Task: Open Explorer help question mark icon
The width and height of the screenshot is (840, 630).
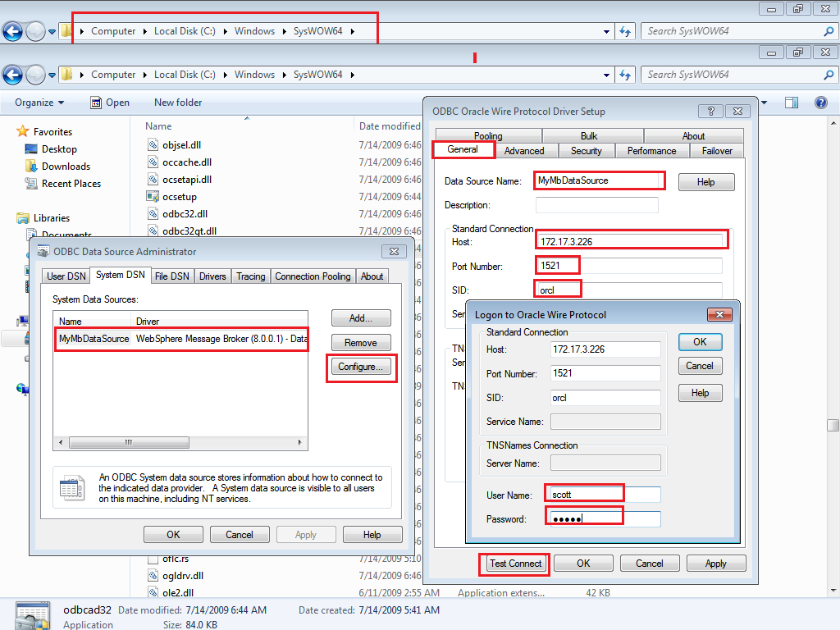Action: tap(820, 103)
